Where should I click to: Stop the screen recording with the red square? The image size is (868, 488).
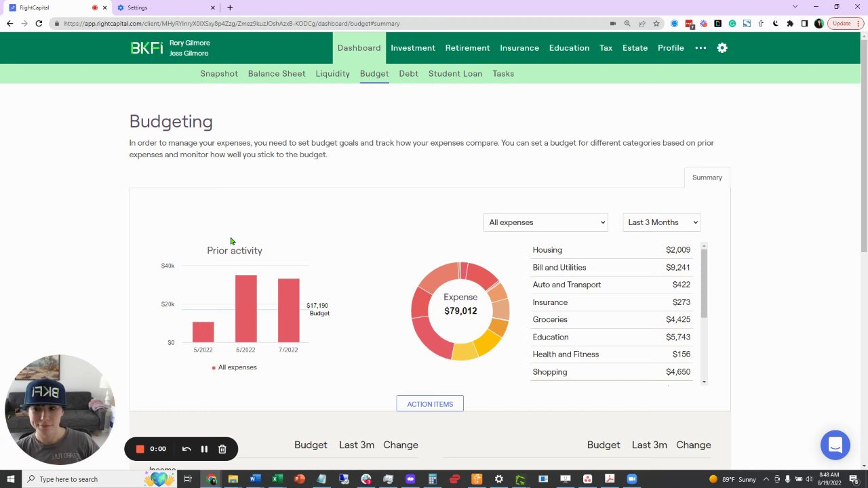point(140,449)
